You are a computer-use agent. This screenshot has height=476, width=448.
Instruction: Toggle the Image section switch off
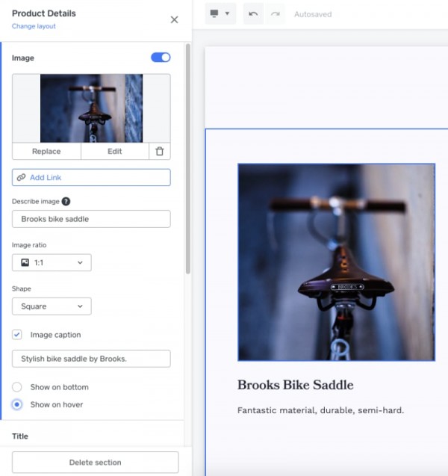(161, 58)
